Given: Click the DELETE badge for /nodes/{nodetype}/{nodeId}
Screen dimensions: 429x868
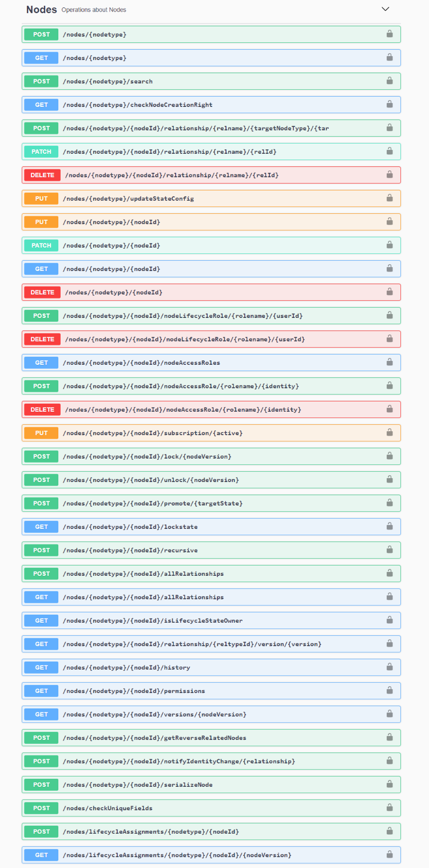Looking at the screenshot, I should pos(42,292).
